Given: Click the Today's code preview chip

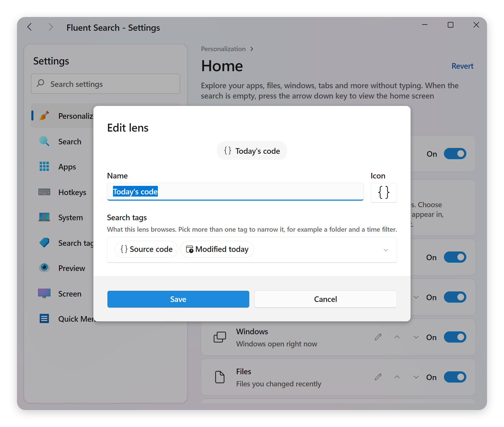Looking at the screenshot, I should point(252,151).
